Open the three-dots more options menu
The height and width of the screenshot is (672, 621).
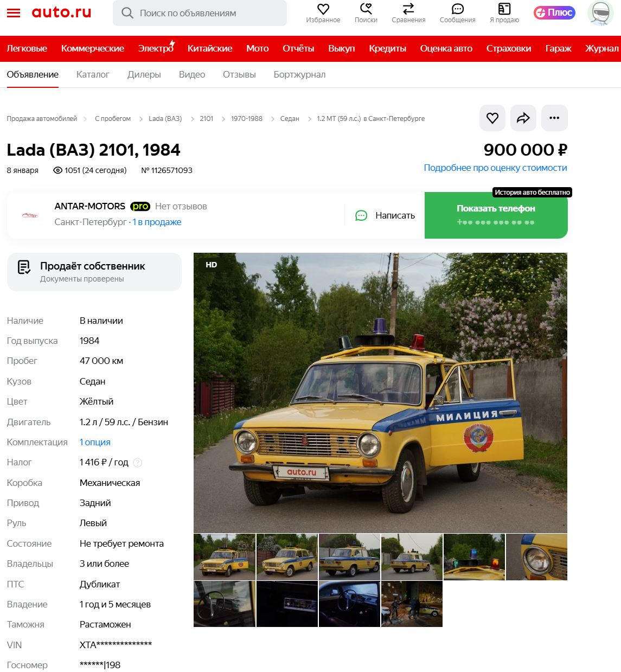(x=554, y=118)
